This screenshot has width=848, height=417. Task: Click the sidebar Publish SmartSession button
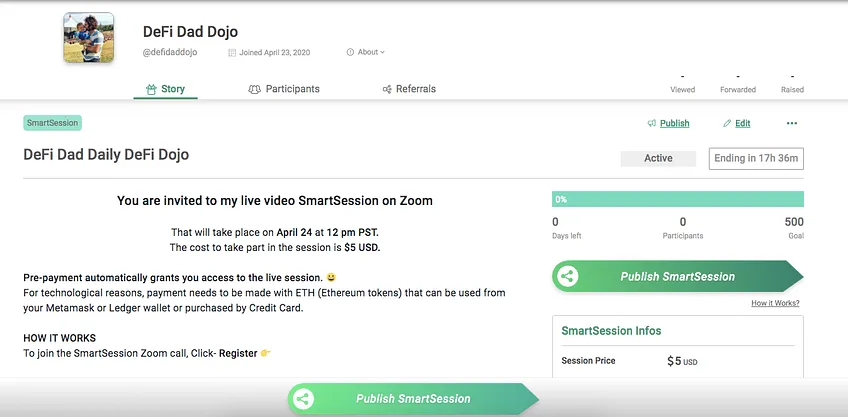click(x=678, y=276)
